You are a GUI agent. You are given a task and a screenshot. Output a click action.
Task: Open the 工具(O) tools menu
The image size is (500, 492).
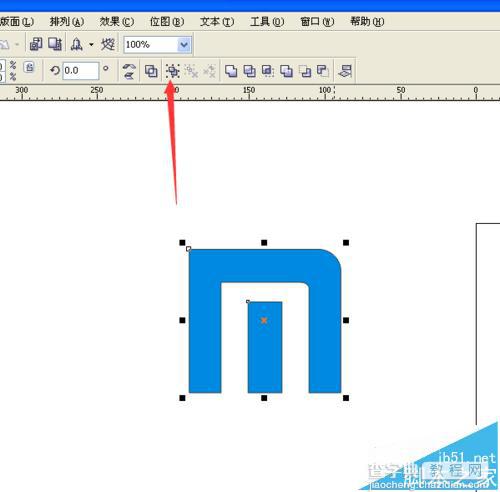coord(267,22)
